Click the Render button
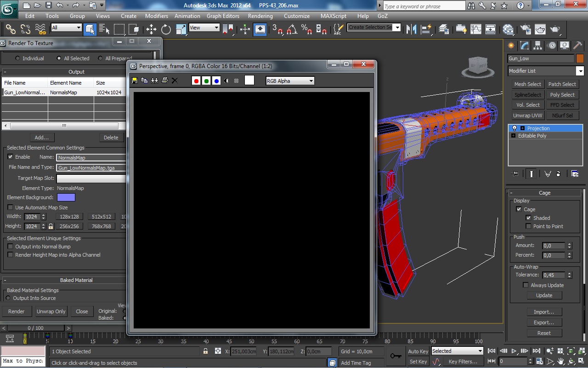This screenshot has height=368, width=588. (x=17, y=311)
